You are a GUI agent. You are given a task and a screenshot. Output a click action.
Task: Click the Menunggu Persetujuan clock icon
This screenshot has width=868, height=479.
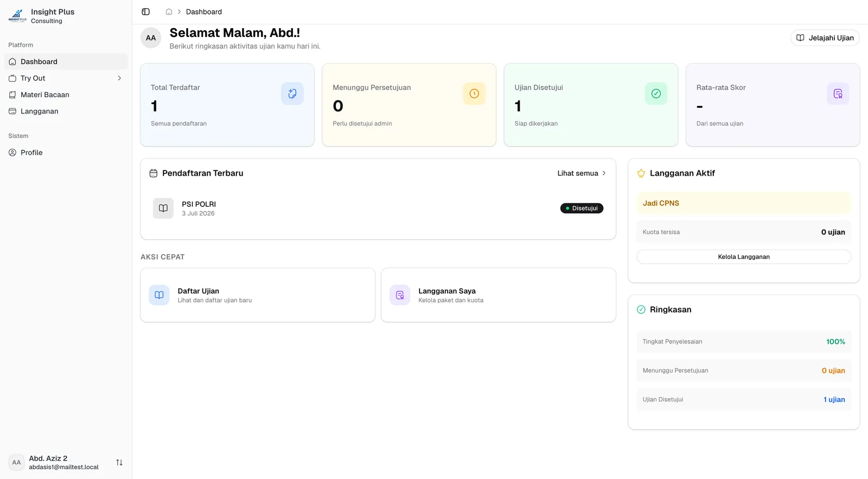point(474,93)
